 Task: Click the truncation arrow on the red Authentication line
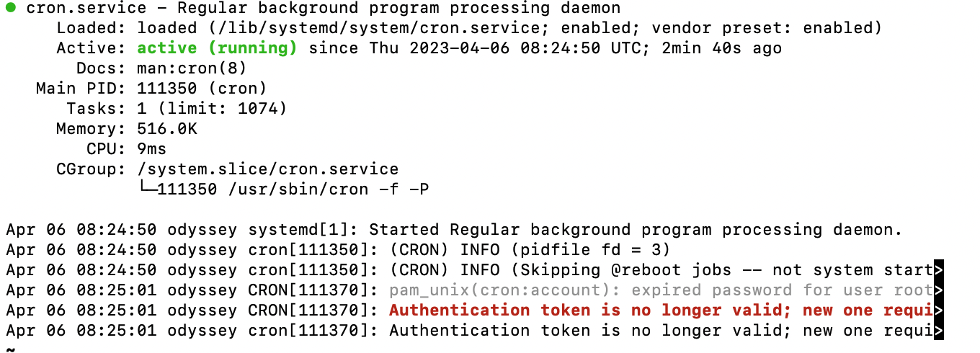point(938,310)
